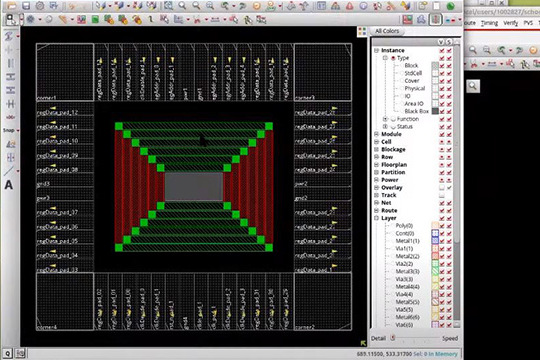Select the ruler measurement tool

pyautogui.click(x=64, y=19)
